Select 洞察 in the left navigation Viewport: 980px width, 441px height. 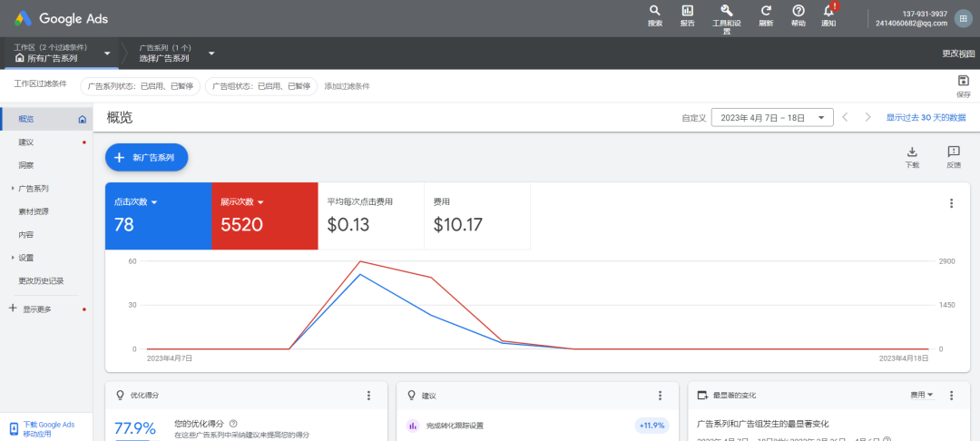[26, 165]
